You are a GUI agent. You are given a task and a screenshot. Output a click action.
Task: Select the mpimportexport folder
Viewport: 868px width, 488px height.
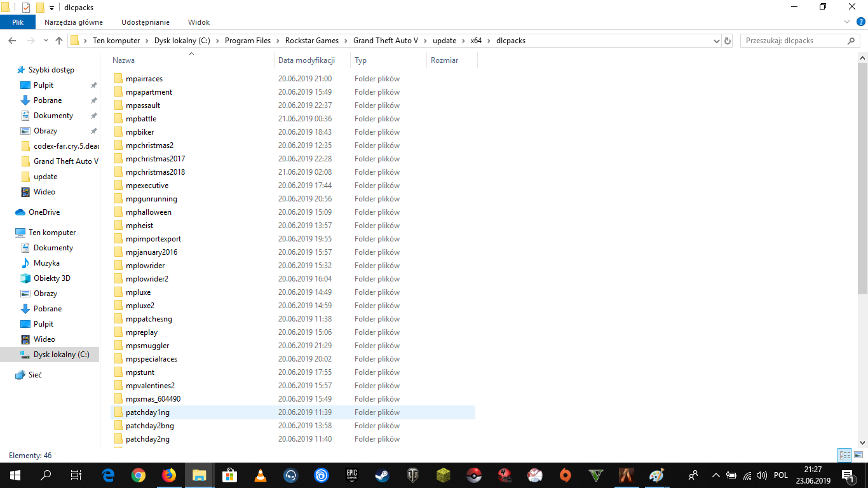pyautogui.click(x=153, y=239)
